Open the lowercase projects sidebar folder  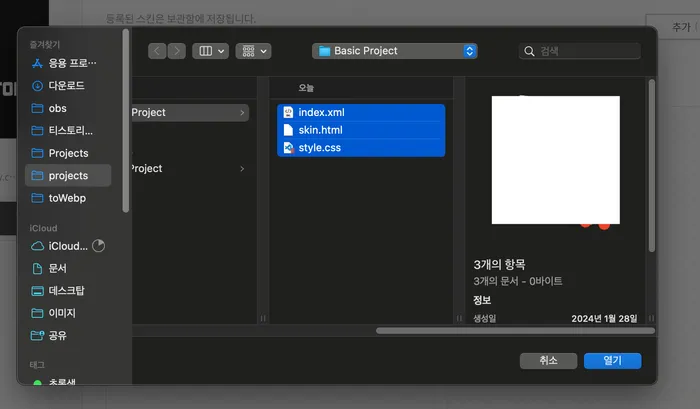68,175
